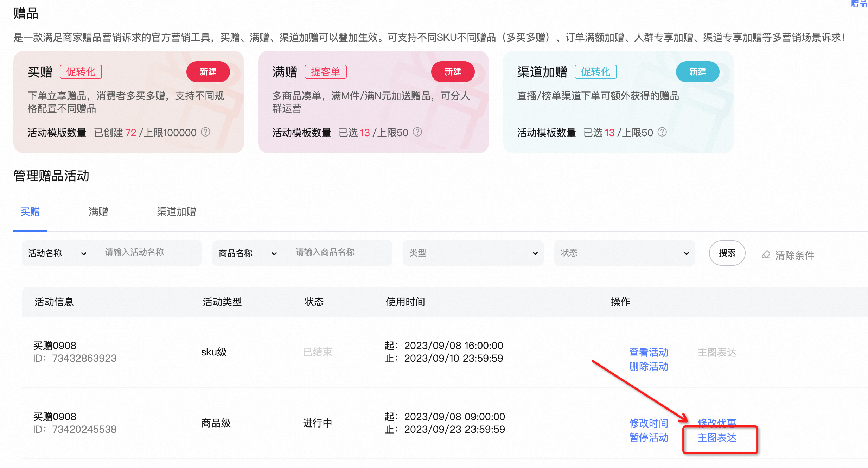Viewport: 868px width, 468px height.
Task: Create new 满赠 activity
Action: pyautogui.click(x=453, y=72)
